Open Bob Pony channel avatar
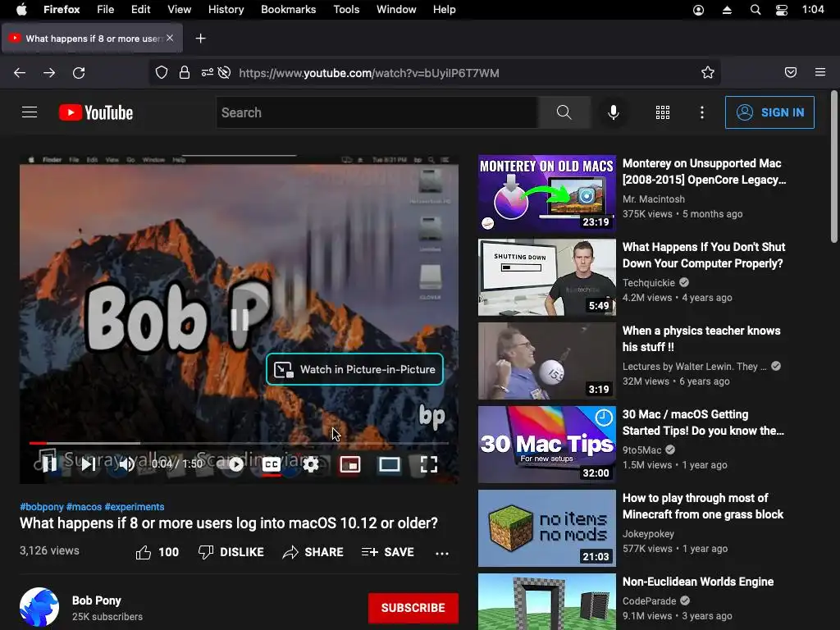840x630 pixels. [x=39, y=607]
